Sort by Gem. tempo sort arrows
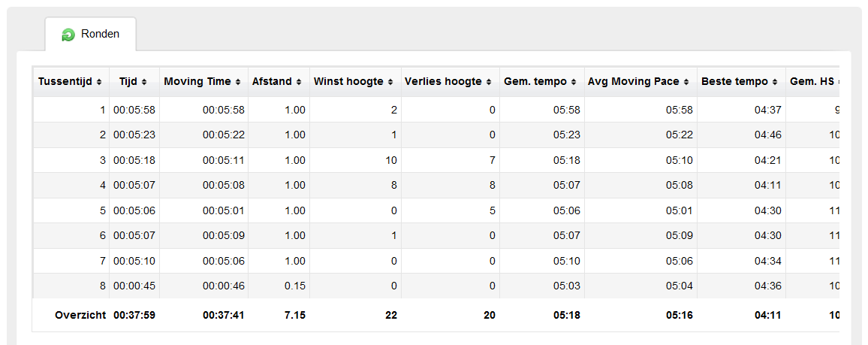Image resolution: width=868 pixels, height=345 pixels. (574, 82)
